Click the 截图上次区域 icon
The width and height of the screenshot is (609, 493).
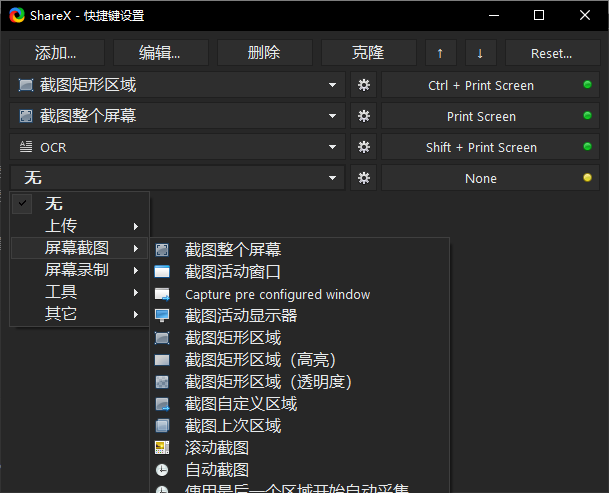[162, 426]
